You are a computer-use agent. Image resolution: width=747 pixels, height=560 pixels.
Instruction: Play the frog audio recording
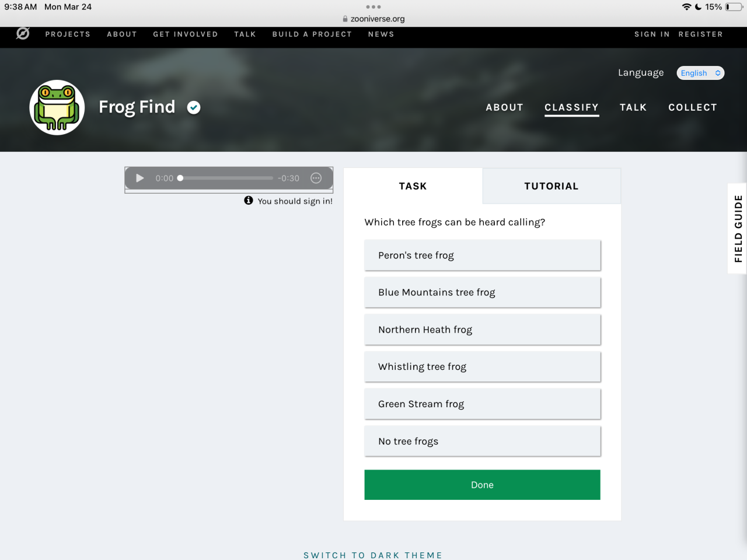[140, 178]
